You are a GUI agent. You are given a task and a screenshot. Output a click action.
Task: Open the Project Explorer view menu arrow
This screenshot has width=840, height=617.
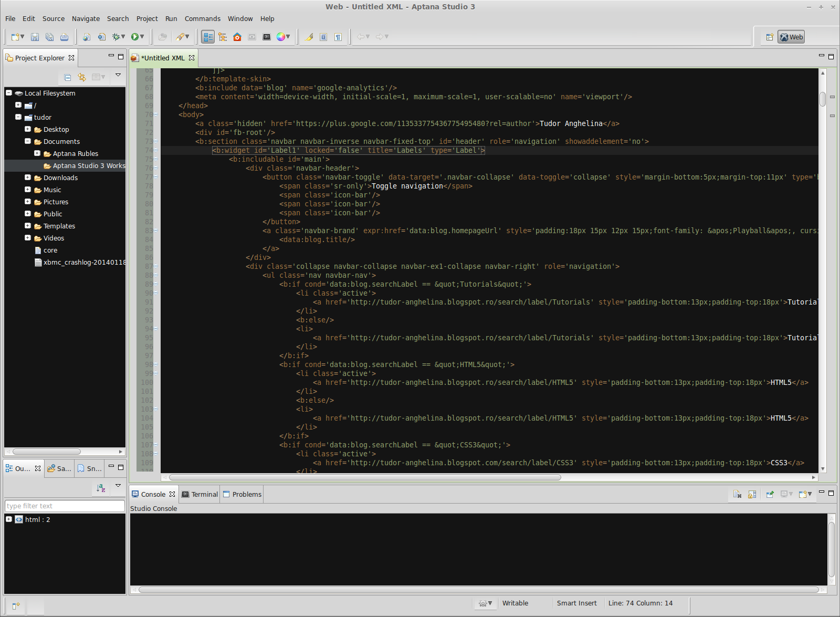[x=118, y=75]
